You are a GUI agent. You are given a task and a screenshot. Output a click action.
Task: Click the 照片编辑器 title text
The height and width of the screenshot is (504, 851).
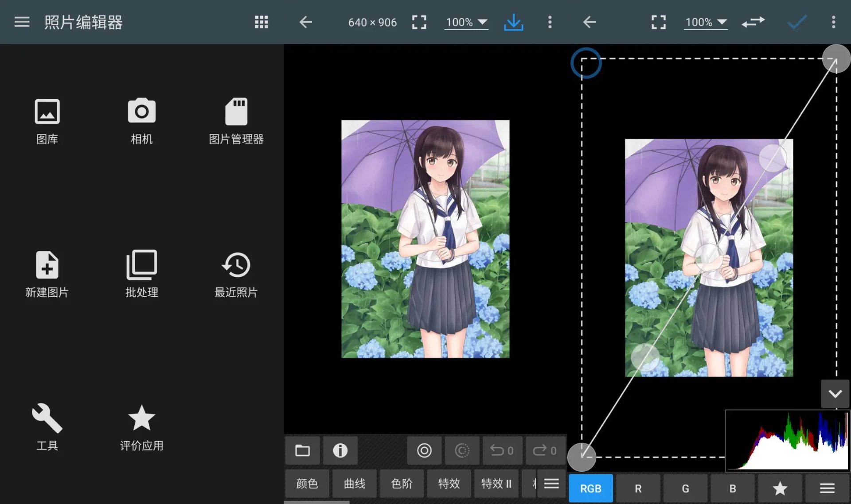point(83,22)
